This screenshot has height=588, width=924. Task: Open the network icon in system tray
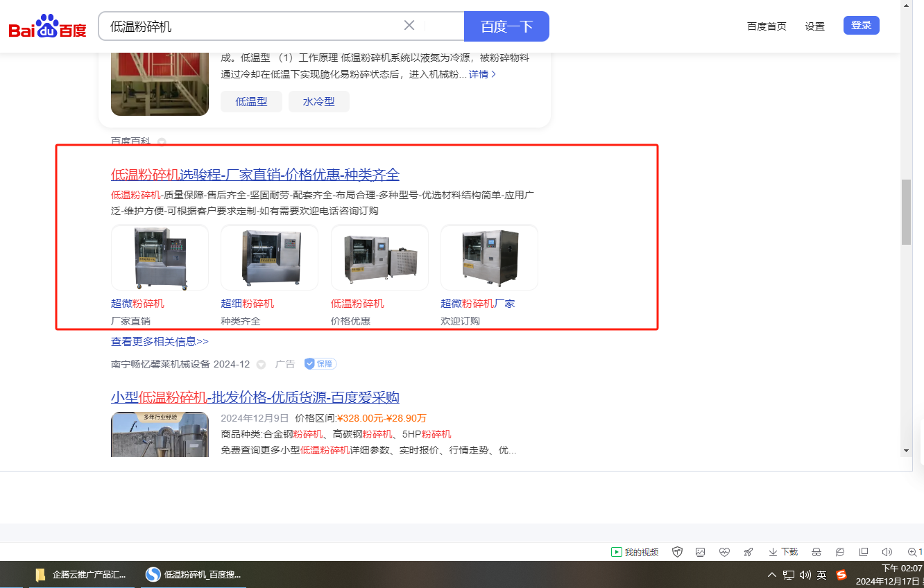pos(789,575)
